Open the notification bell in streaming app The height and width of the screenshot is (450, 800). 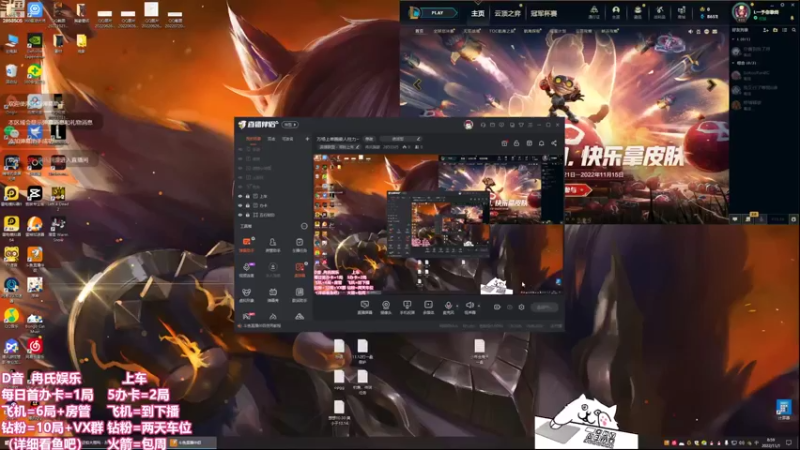541,143
